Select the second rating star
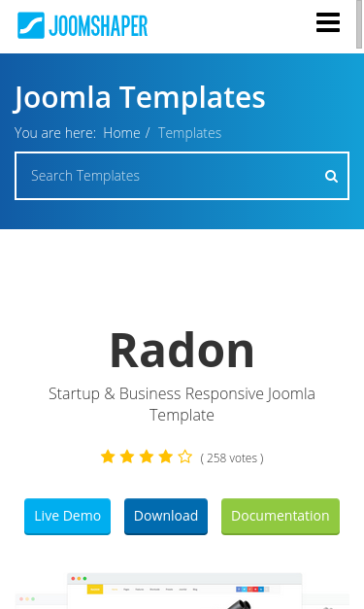Image resolution: width=364 pixels, height=609 pixels. coord(127,457)
